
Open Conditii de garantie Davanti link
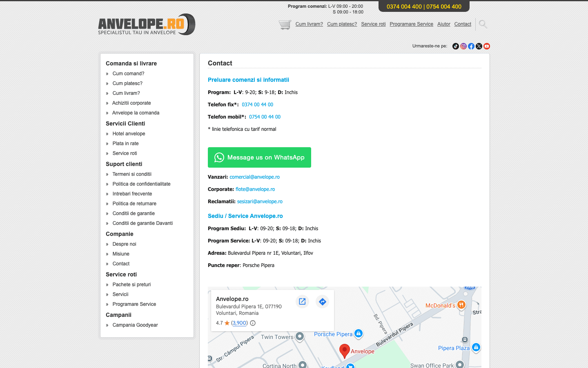coord(143,223)
